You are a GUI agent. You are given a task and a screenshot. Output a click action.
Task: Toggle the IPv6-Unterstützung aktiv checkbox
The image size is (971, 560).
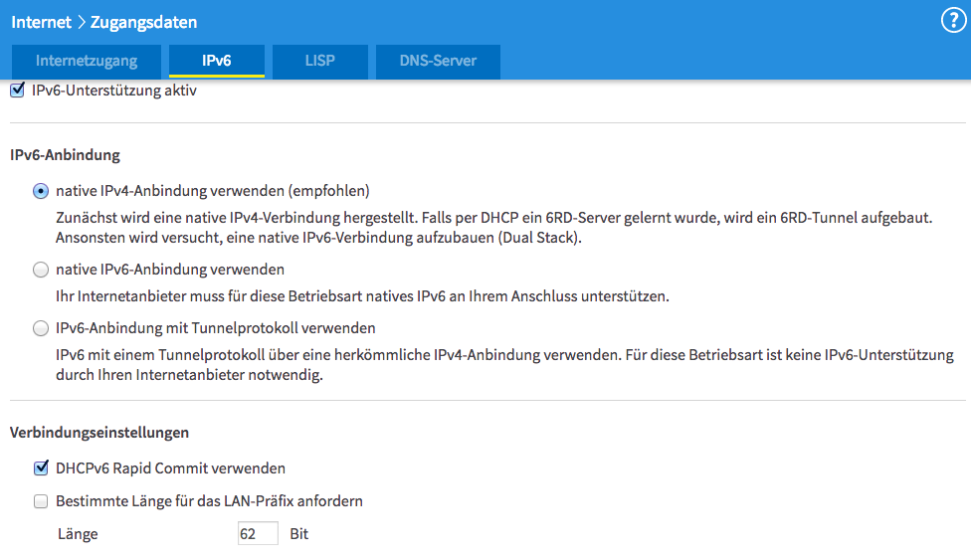(17, 91)
